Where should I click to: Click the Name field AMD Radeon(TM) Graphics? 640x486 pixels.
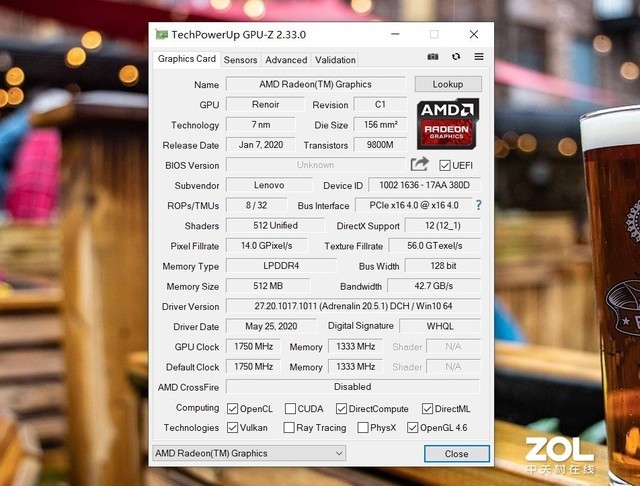[x=316, y=84]
